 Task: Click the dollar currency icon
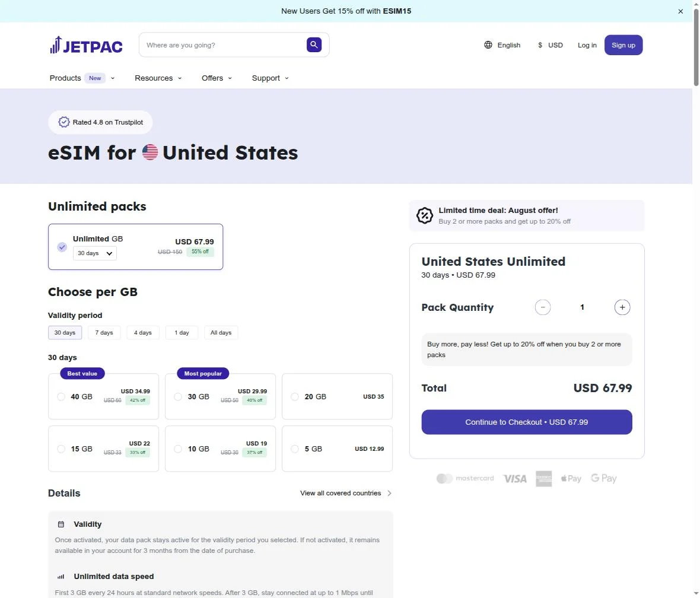pyautogui.click(x=540, y=45)
